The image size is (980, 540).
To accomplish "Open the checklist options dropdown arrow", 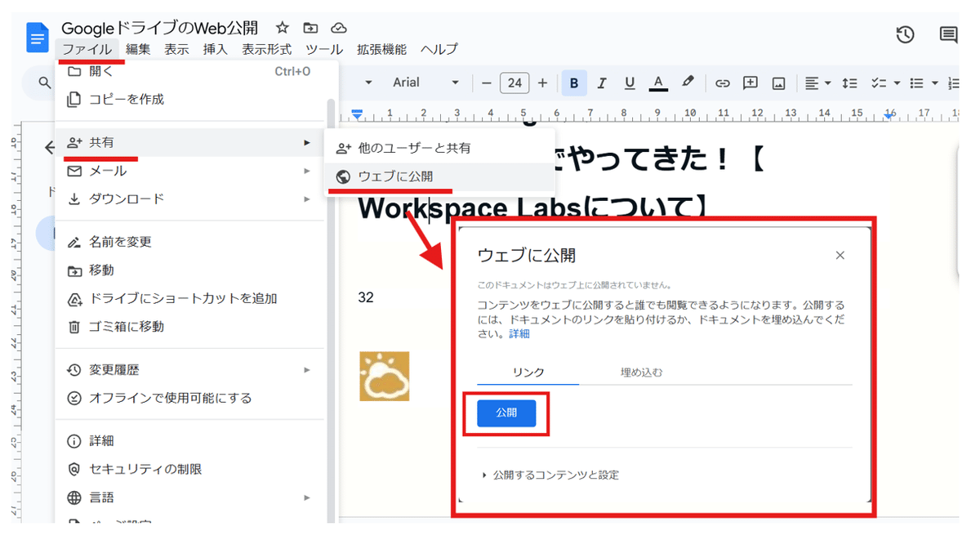I will (x=896, y=83).
